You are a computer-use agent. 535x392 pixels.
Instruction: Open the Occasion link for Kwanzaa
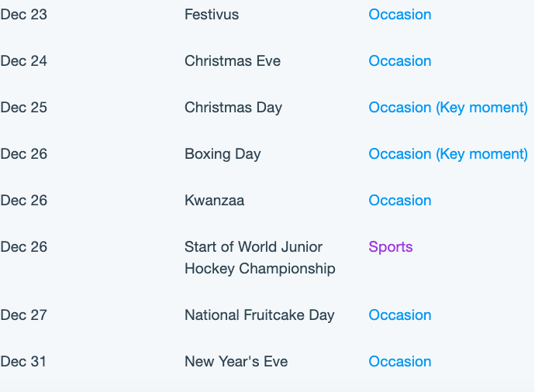[400, 201]
